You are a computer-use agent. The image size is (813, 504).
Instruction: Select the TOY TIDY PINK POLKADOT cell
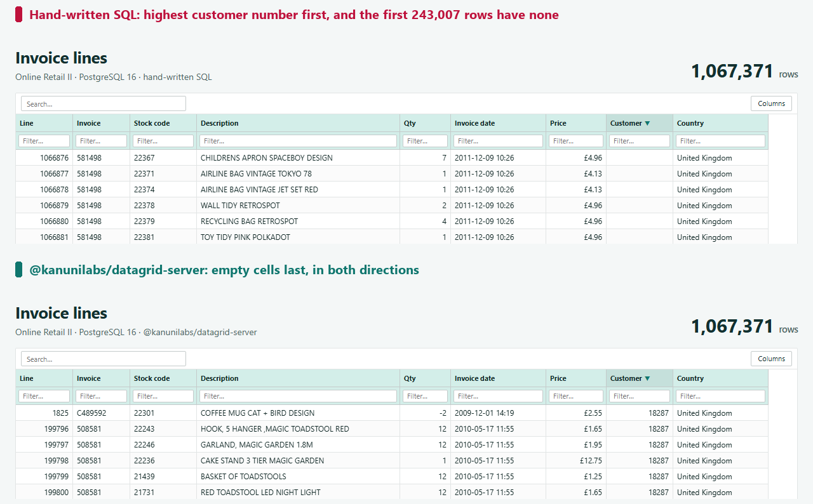(x=299, y=237)
